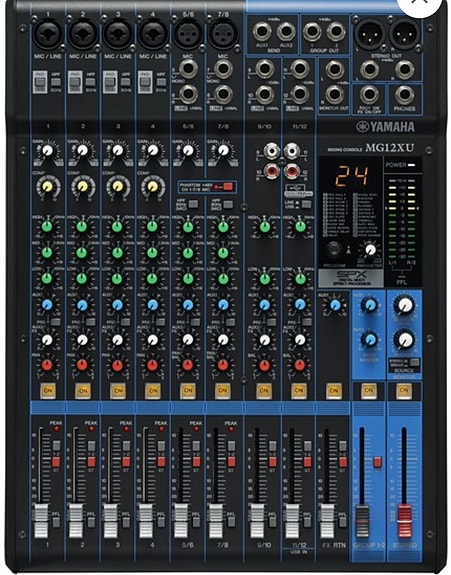The width and height of the screenshot is (451, 575).
Task: Click the red BAL knob on channel 11/12
Action: pos(300,365)
